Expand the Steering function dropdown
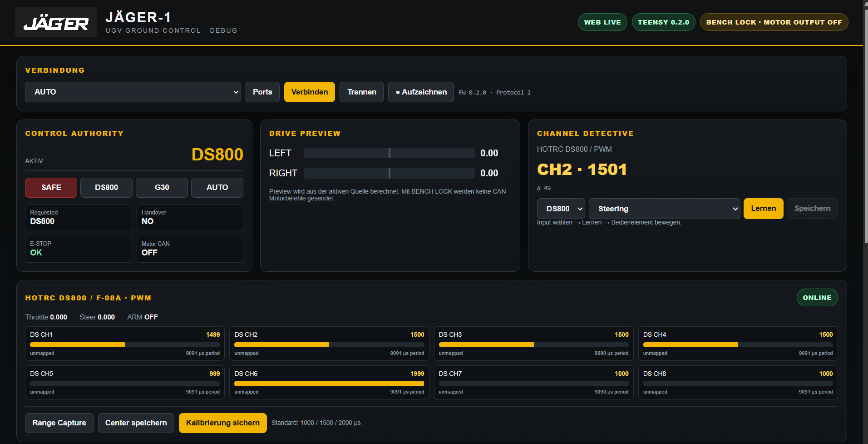 pyautogui.click(x=664, y=209)
